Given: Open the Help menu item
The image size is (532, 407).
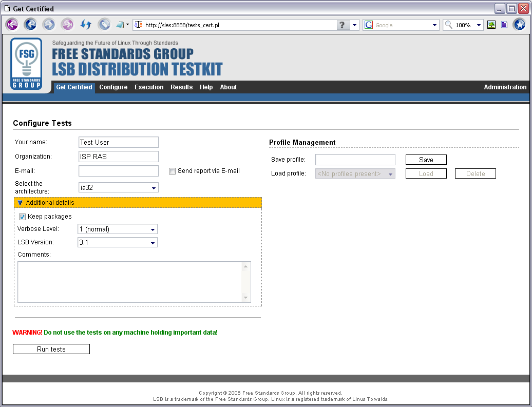Looking at the screenshot, I should click(206, 87).
